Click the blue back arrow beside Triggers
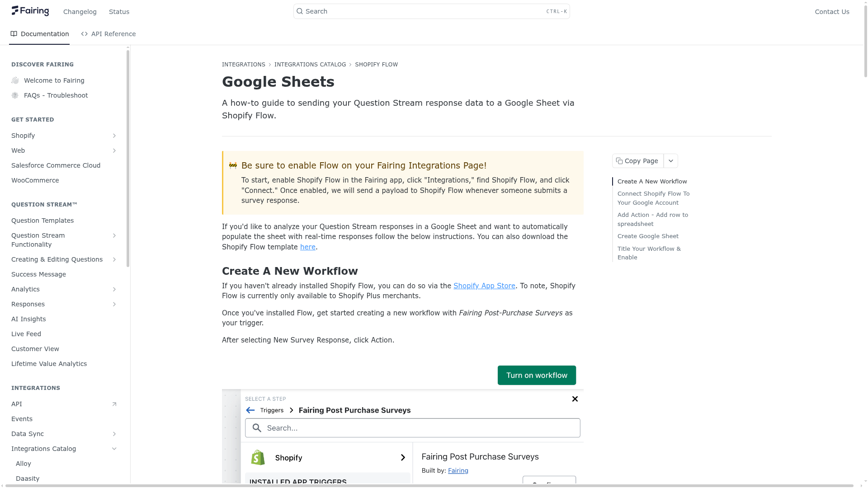 (250, 410)
